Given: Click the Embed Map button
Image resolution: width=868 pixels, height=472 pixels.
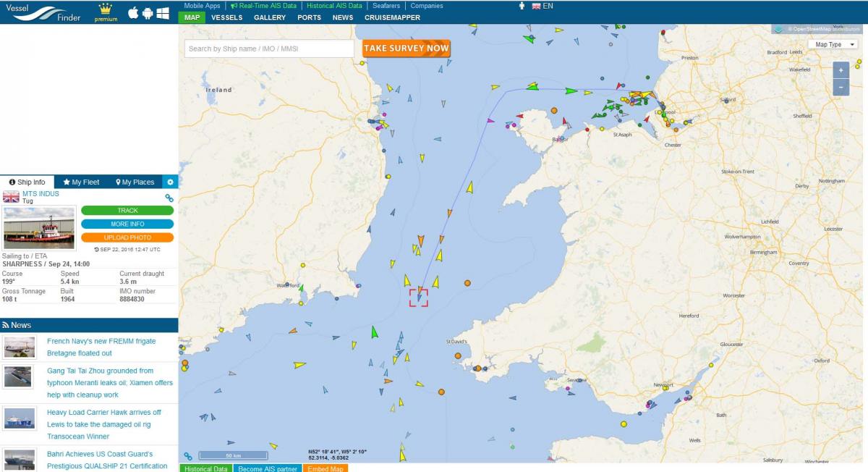Looking at the screenshot, I should coord(325,468).
